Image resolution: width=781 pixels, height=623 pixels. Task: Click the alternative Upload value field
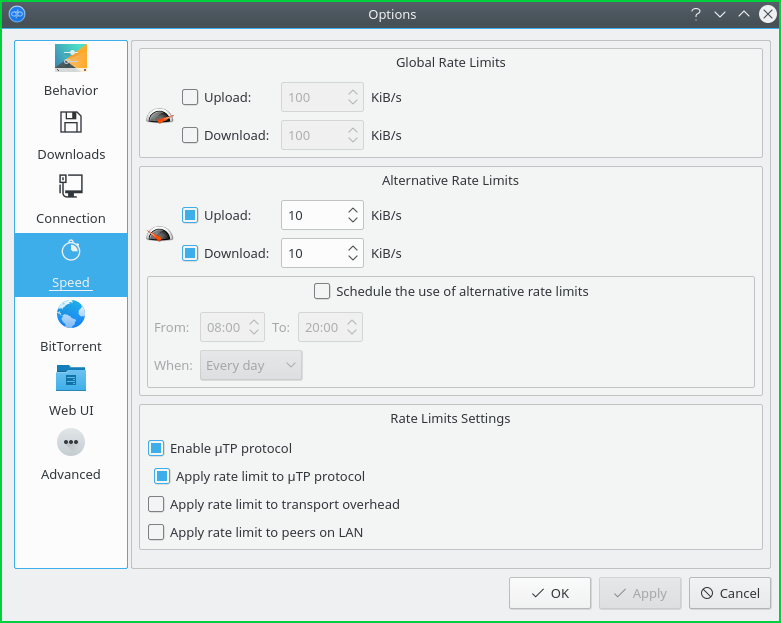(x=310, y=216)
